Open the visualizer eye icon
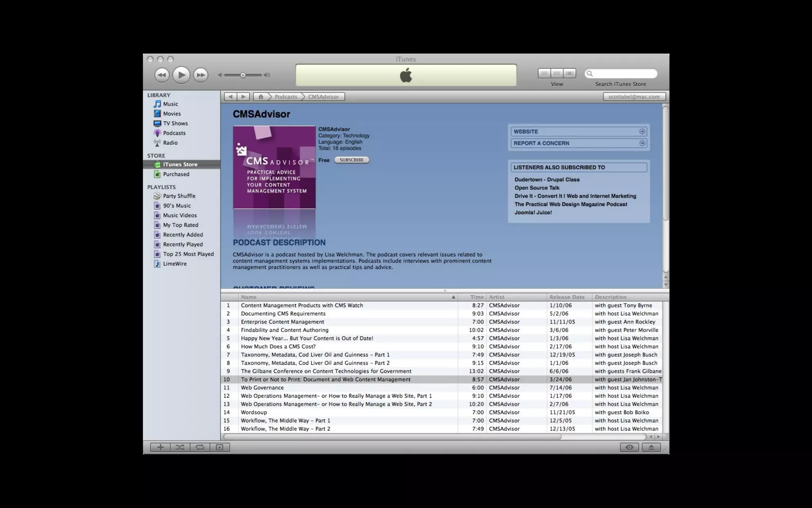Viewport: 812px width, 508px height. (x=629, y=447)
